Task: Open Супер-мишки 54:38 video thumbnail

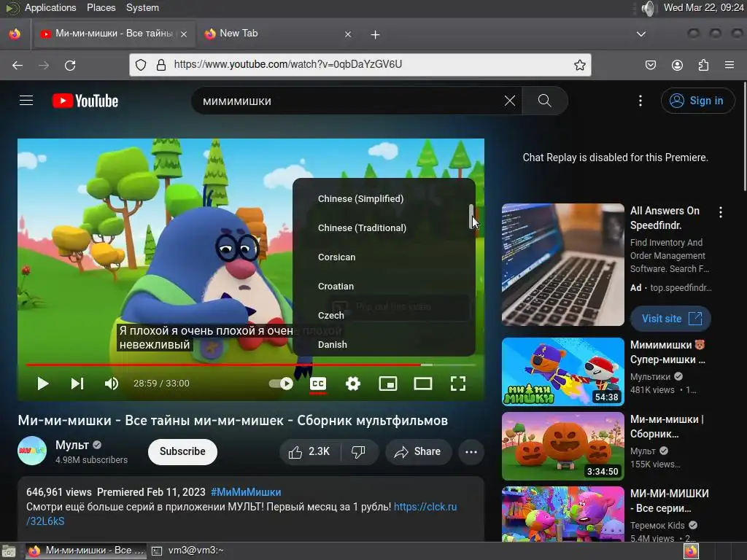Action: pos(562,371)
